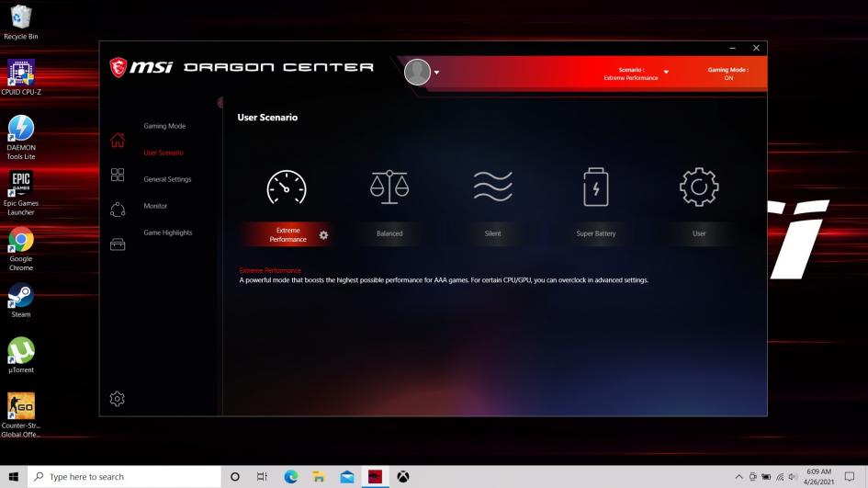This screenshot has height=488, width=868.
Task: Select the Super Battery icon
Action: click(x=595, y=187)
